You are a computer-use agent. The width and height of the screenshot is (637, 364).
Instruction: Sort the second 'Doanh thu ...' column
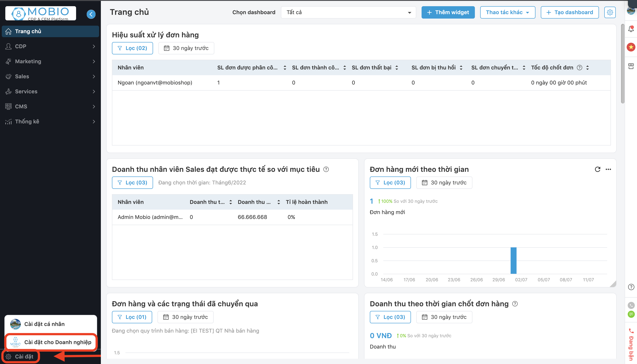278,202
